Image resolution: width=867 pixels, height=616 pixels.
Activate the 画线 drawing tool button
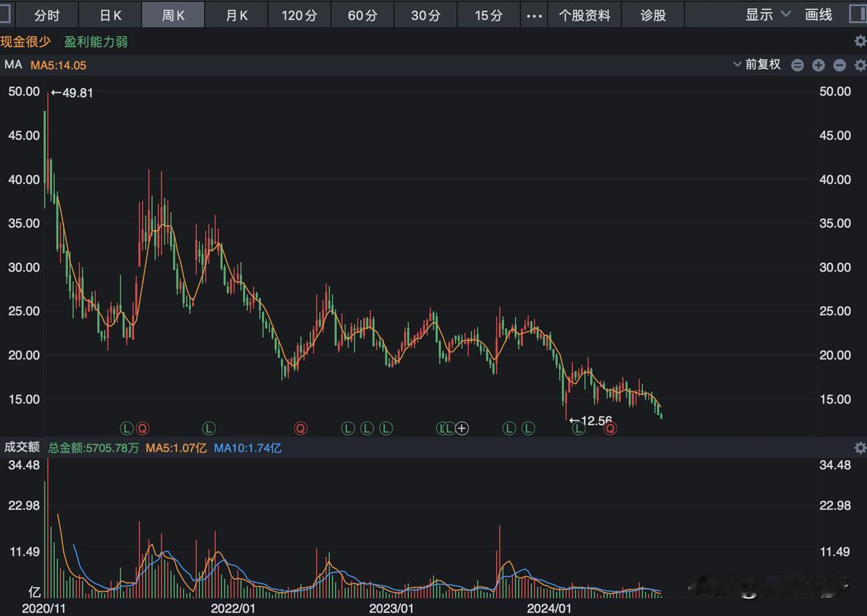click(818, 15)
